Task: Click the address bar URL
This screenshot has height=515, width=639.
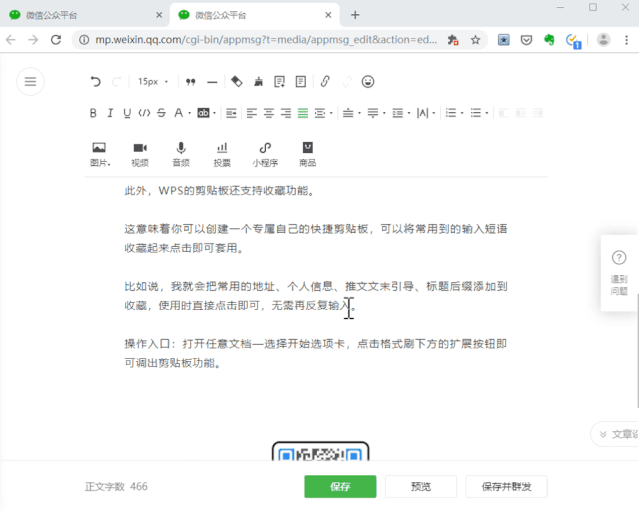Action: click(266, 40)
